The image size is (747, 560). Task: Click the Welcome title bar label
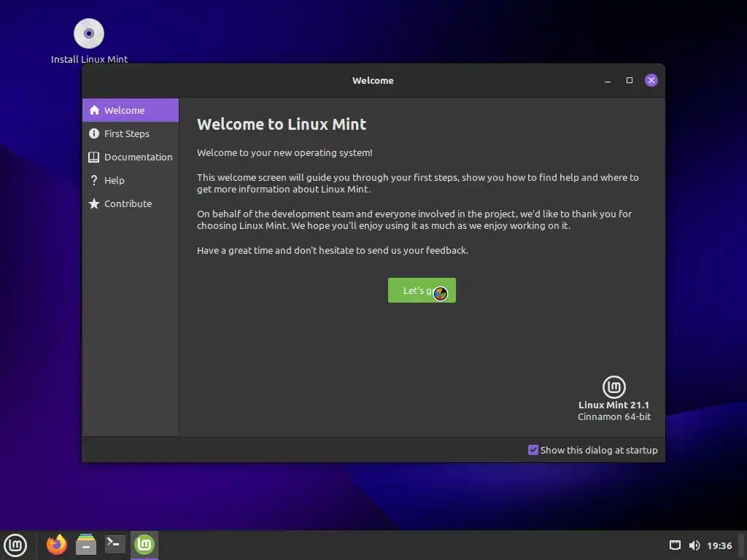point(373,80)
